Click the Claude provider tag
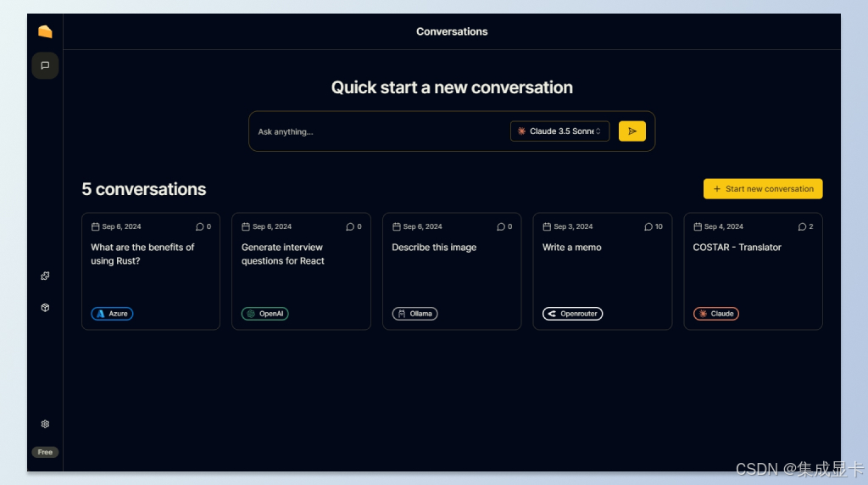868x485 pixels. coord(715,314)
